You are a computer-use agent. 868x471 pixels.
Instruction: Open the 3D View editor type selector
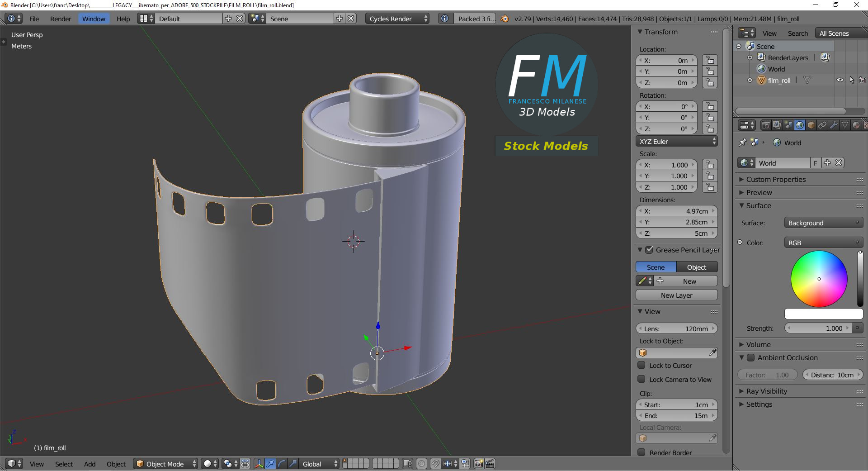tap(13, 464)
